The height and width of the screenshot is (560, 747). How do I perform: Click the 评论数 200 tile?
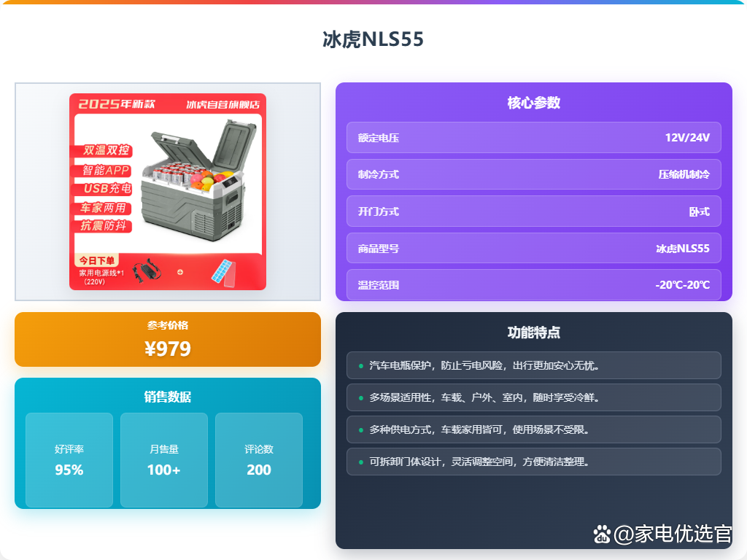259,460
